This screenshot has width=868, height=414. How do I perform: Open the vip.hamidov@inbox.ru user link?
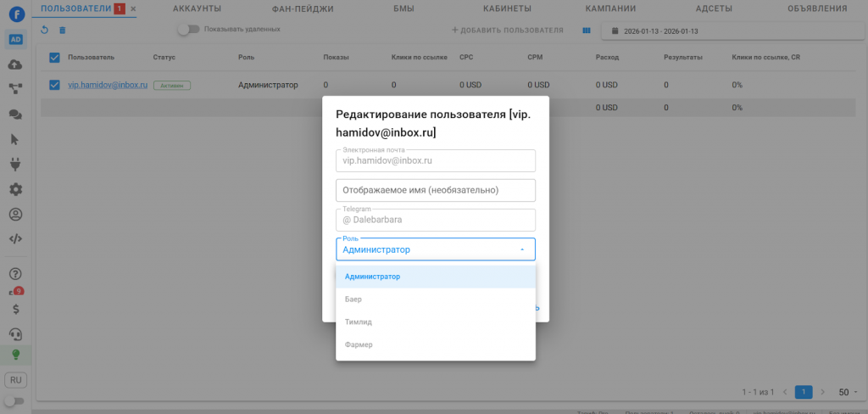[108, 85]
